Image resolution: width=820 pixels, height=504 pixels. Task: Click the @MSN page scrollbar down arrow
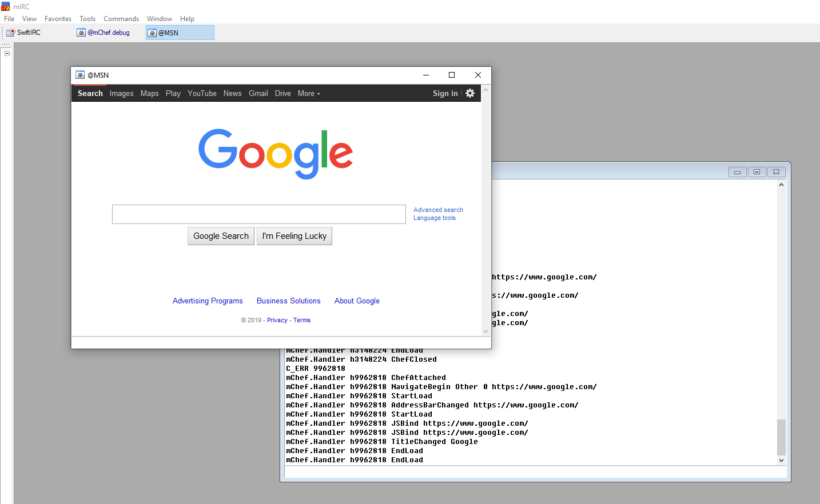[x=486, y=331]
